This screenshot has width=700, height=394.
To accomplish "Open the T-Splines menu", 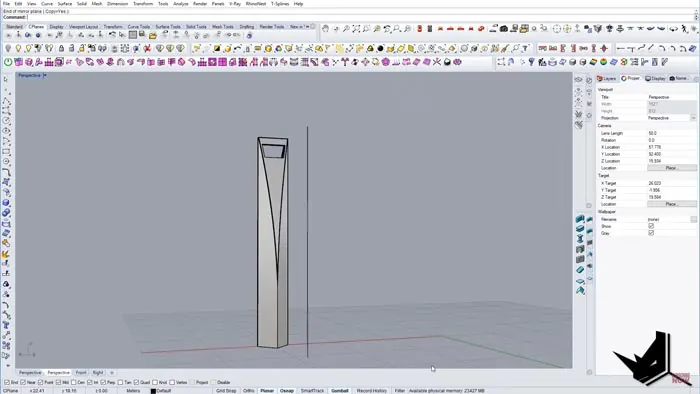I will [x=280, y=4].
